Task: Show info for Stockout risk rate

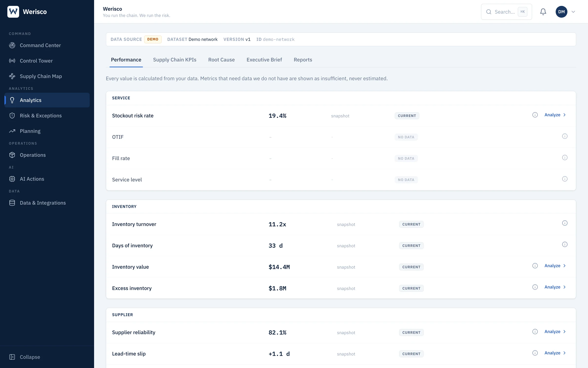Action: [535, 115]
